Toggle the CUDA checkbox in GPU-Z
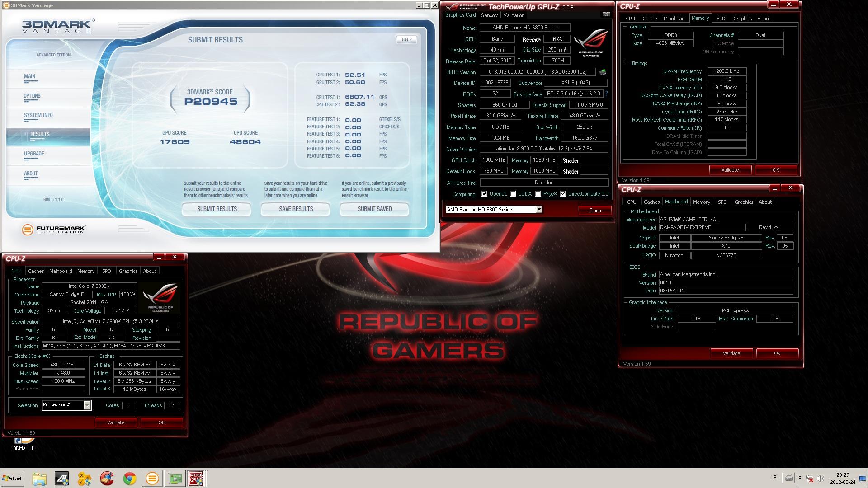This screenshot has height=488, width=868. click(513, 194)
